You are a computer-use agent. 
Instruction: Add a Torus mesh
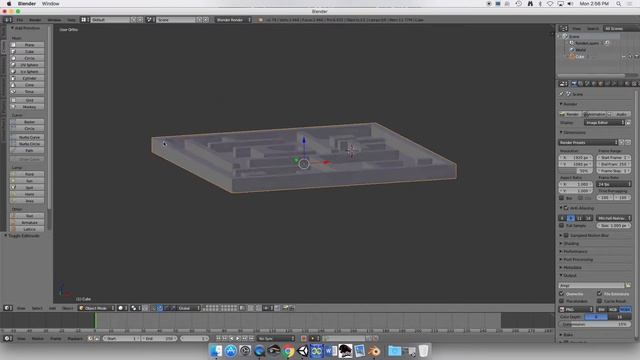[27, 91]
